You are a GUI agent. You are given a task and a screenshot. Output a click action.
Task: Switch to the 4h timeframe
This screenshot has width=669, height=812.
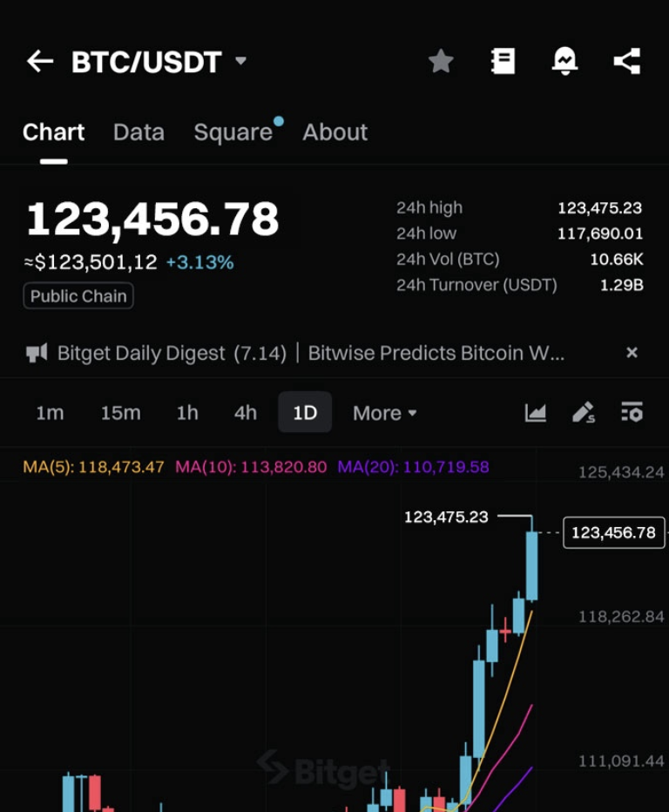(x=246, y=413)
